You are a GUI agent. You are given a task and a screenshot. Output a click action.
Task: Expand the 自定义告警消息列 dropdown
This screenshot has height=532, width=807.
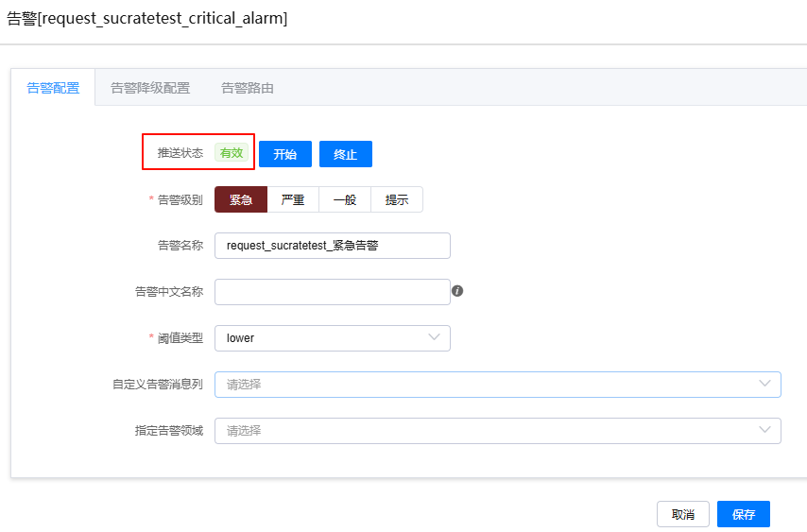click(498, 385)
